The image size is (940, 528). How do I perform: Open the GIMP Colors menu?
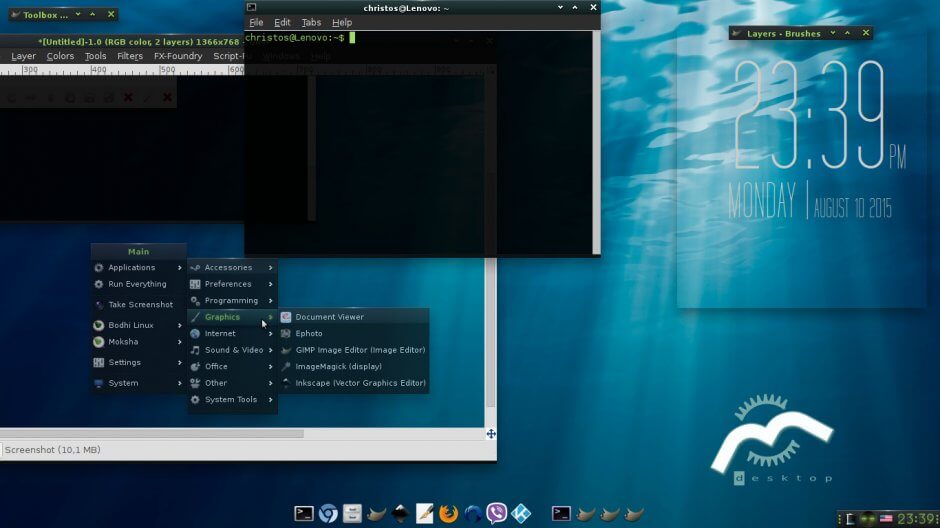[x=60, y=56]
